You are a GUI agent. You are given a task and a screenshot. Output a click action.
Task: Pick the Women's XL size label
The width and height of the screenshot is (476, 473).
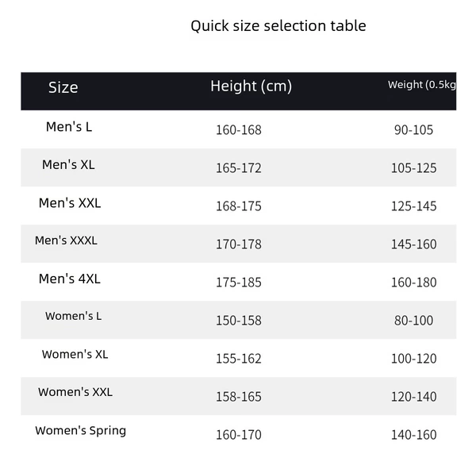pos(75,354)
